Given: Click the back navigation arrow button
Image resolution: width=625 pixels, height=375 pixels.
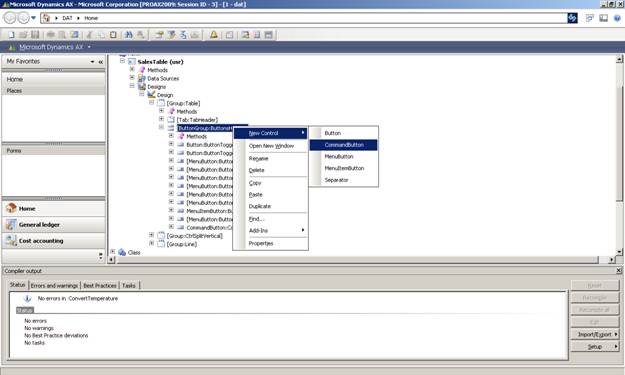Looking at the screenshot, I should point(10,18).
